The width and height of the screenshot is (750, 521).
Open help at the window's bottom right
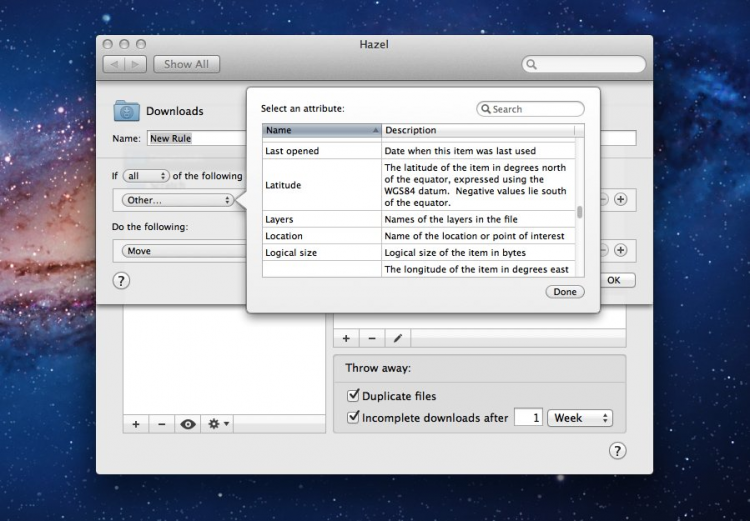[x=617, y=450]
